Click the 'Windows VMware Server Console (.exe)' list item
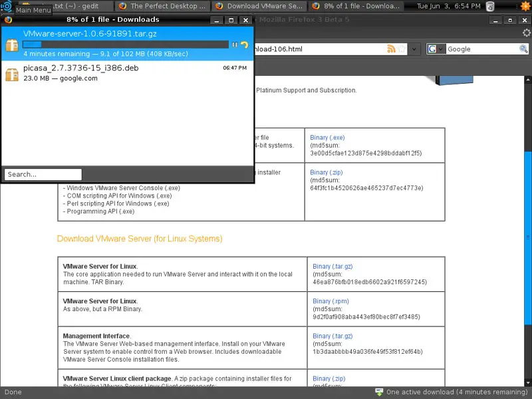 [x=122, y=188]
